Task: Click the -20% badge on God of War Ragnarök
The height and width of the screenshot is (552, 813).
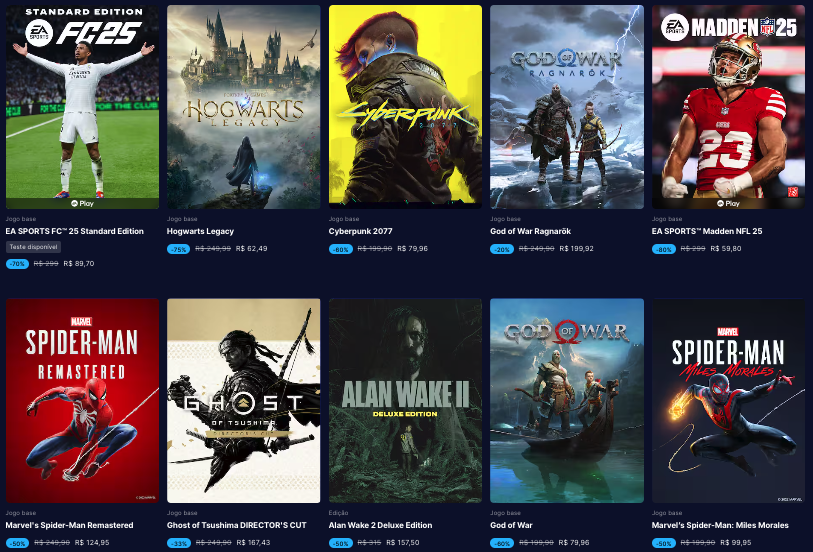Action: coord(502,249)
